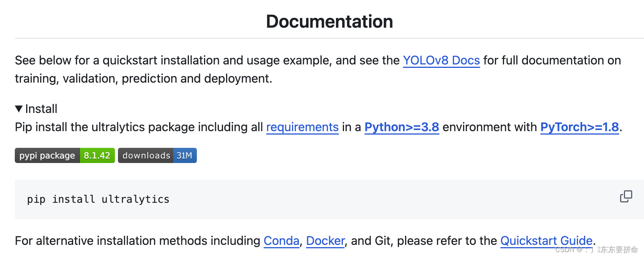The width and height of the screenshot is (644, 257).
Task: Click the Install summary label
Action: [41, 109]
